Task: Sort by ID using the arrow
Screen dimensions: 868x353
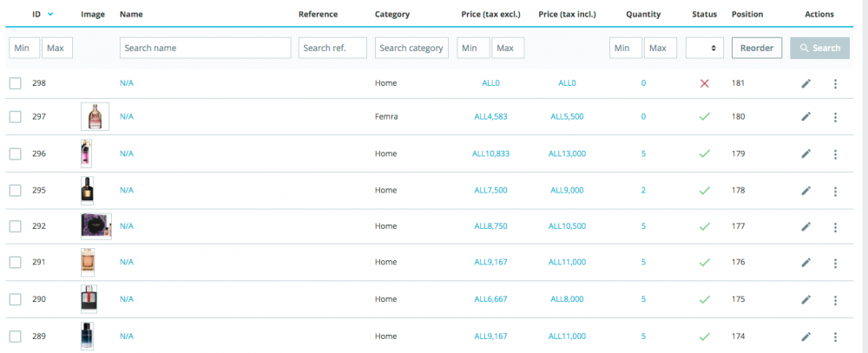Action: 50,15
